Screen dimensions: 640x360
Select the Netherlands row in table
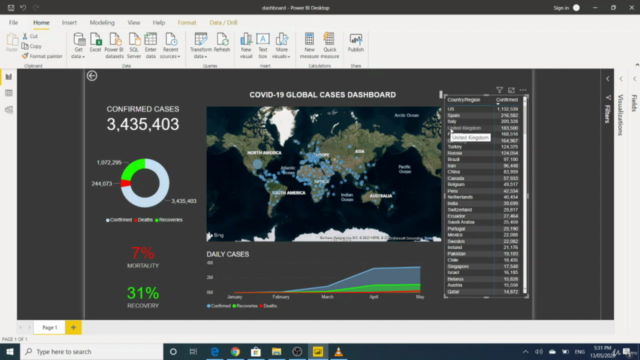pos(483,197)
